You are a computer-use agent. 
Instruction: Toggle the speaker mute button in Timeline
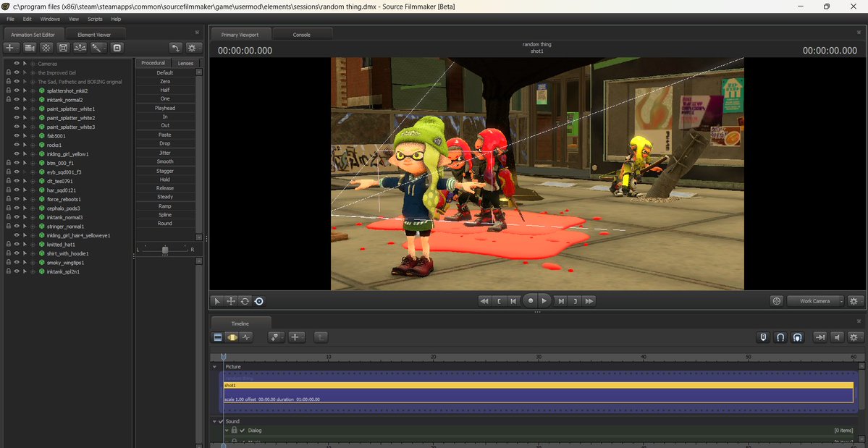click(838, 337)
